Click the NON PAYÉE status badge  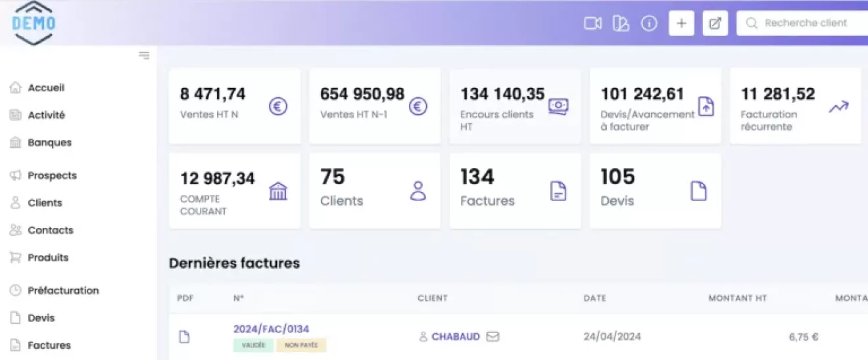[301, 346]
